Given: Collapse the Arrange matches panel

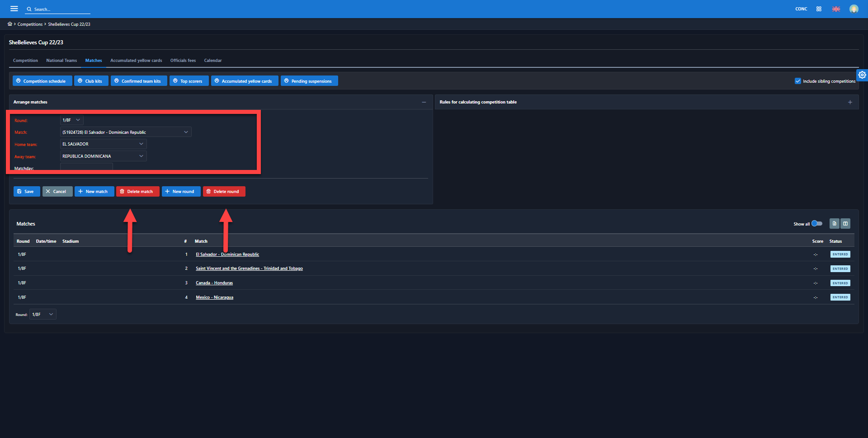Looking at the screenshot, I should [424, 102].
